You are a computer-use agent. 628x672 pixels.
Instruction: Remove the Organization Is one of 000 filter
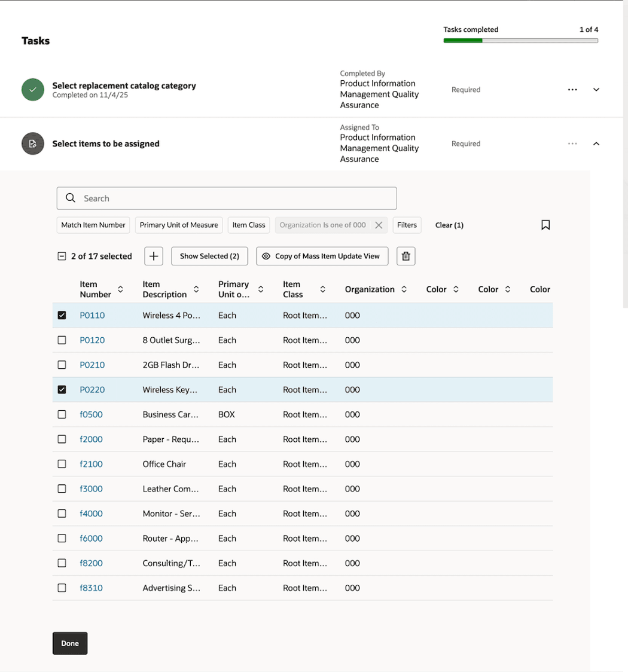(379, 225)
